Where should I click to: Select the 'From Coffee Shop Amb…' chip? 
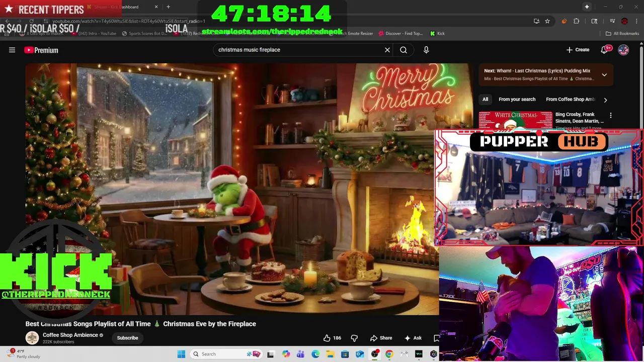pos(570,100)
